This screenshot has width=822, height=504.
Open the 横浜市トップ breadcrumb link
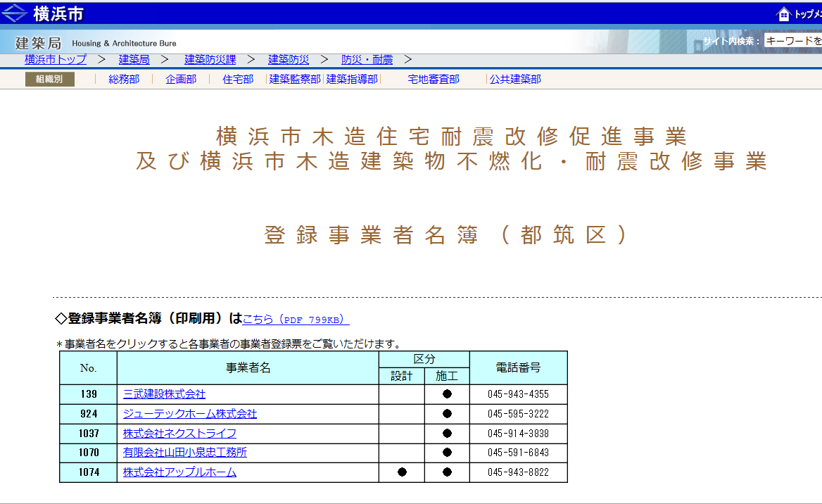(56, 60)
